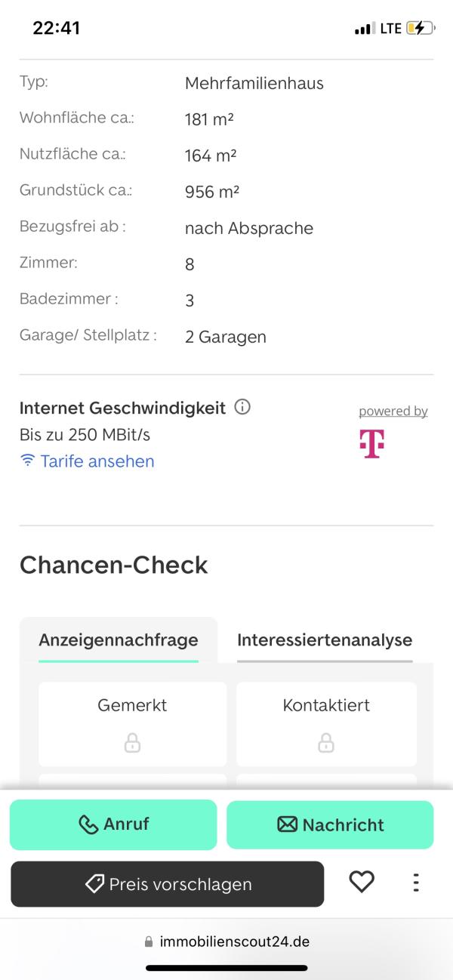The image size is (453, 980).
Task: Tap the immobilienscout24.de address bar
Action: click(226, 941)
